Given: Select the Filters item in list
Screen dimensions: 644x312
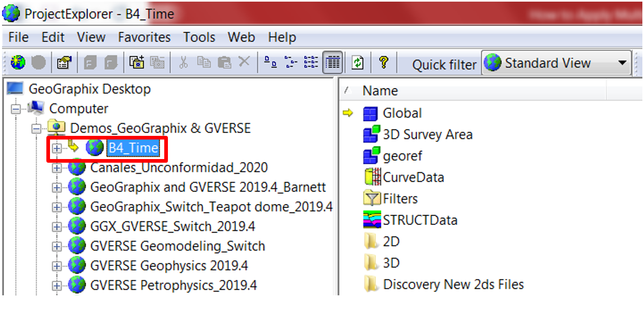Looking at the screenshot, I should [x=400, y=199].
